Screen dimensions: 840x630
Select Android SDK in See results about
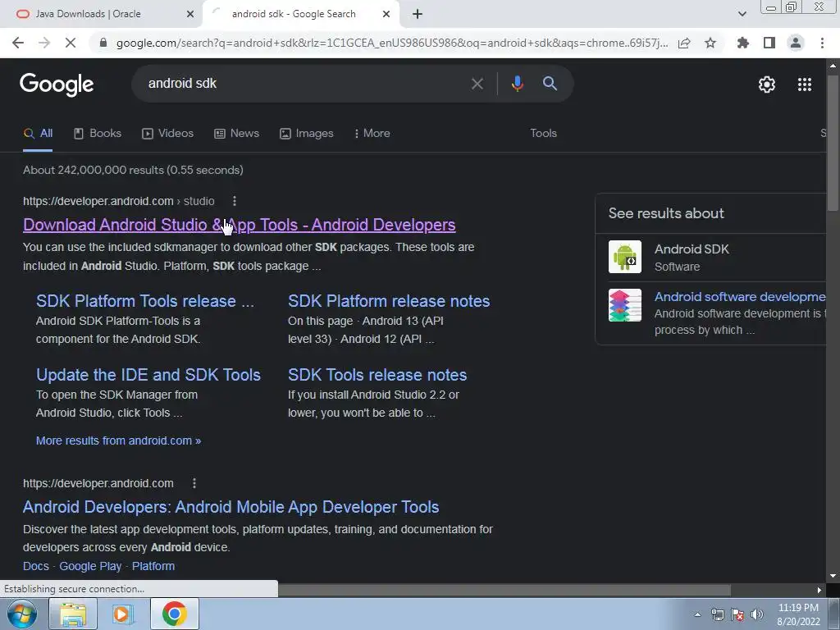pos(692,249)
